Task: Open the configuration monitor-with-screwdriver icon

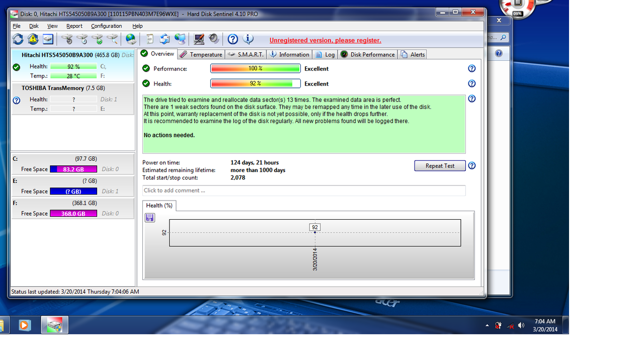Action: point(199,39)
